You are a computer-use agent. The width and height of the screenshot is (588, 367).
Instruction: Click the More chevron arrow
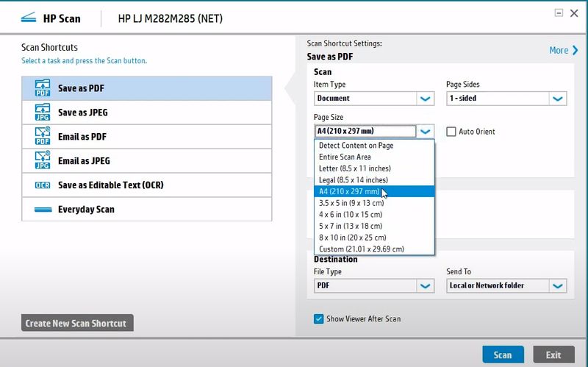point(576,50)
